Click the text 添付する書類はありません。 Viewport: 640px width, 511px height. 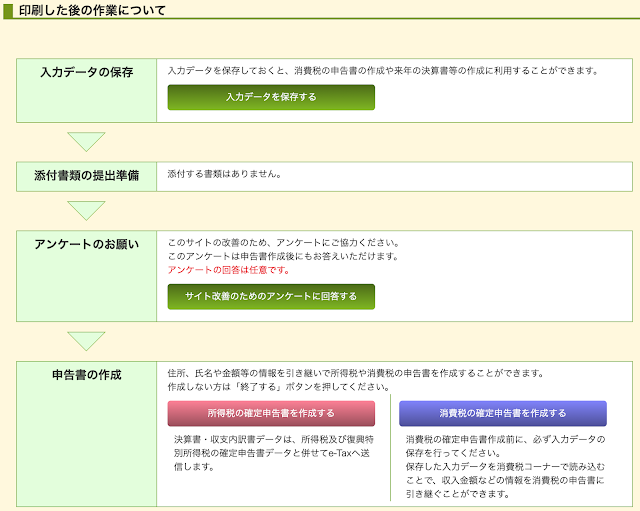tap(224, 174)
